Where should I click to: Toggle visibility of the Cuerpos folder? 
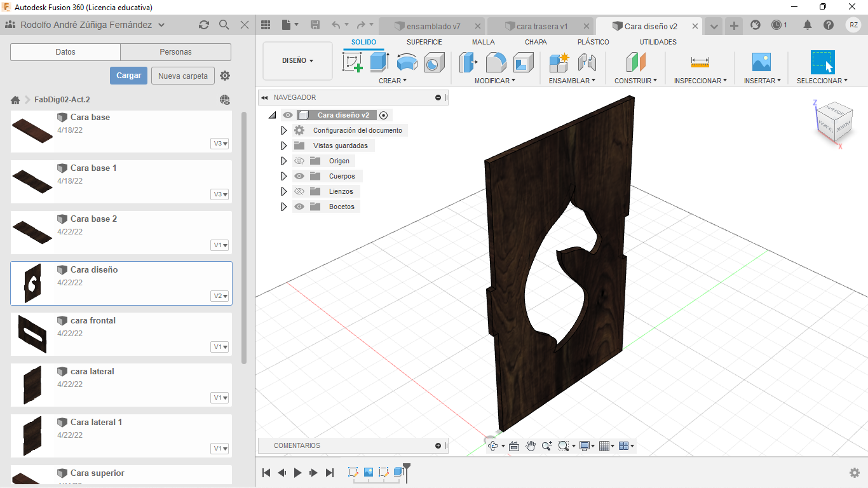[299, 176]
